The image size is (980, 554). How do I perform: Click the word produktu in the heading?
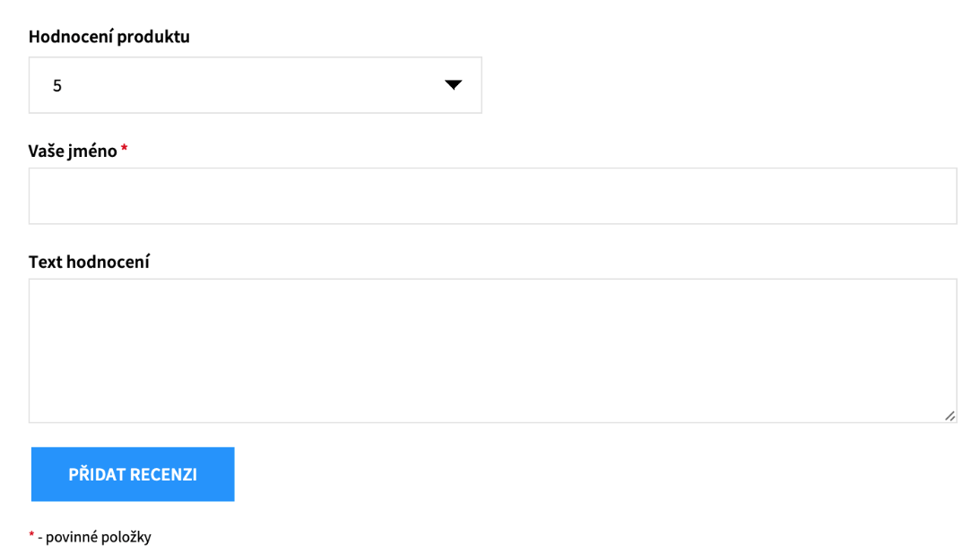pos(153,38)
